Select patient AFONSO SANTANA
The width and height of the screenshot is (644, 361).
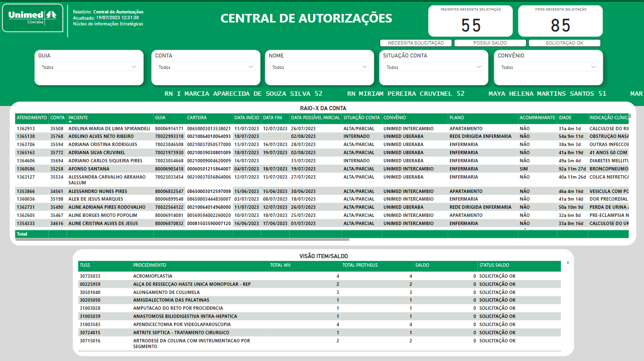point(89,169)
